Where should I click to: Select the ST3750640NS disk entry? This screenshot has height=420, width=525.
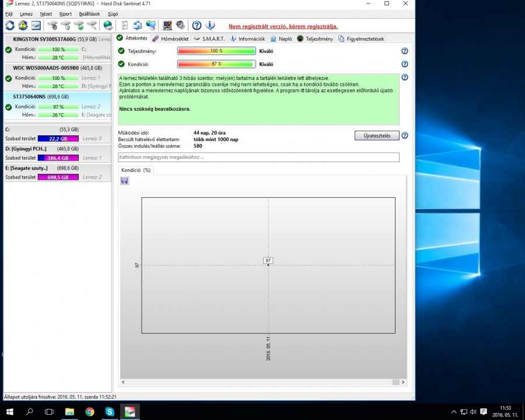58,106
